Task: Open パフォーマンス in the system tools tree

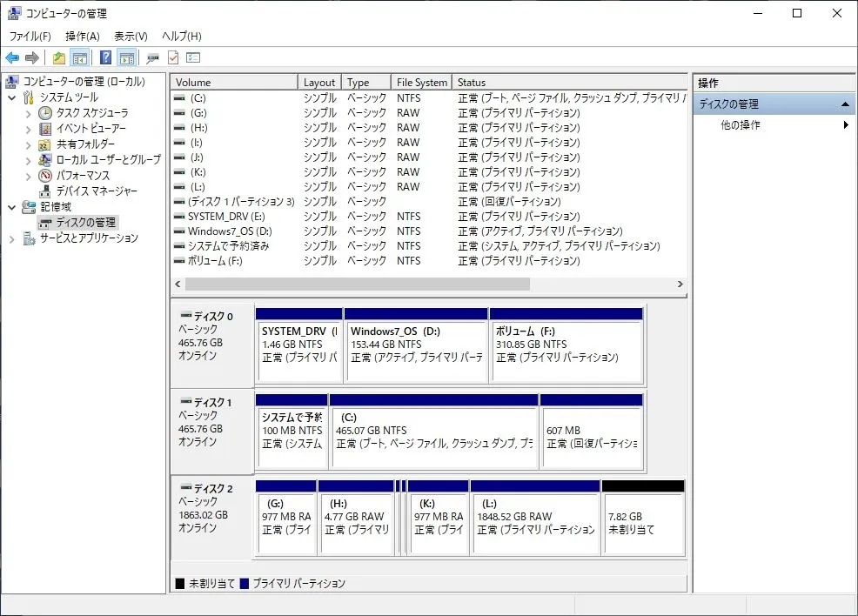Action: coord(83,176)
